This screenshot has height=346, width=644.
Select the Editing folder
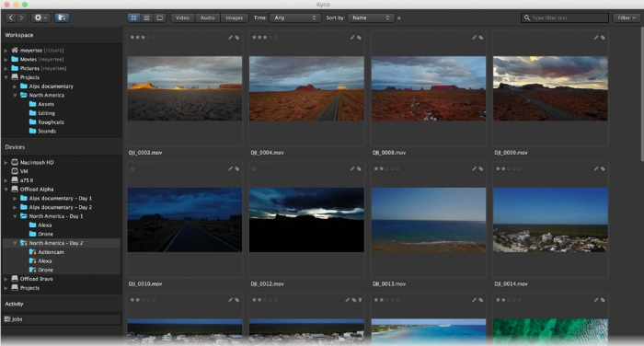tap(42, 113)
